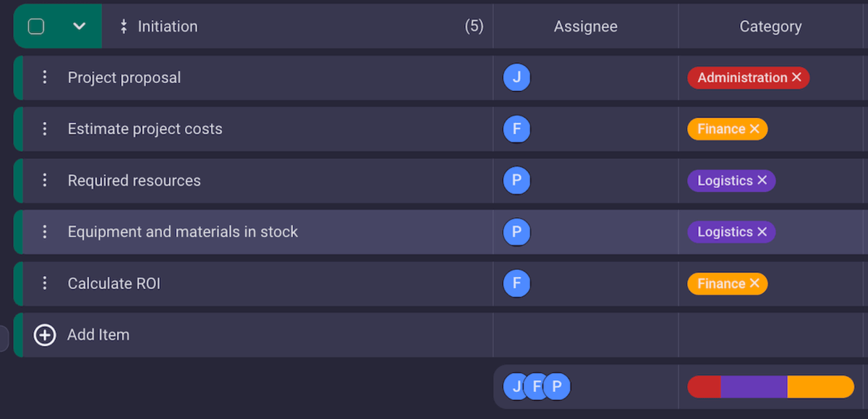
Task: Open the Equipment and materials in stock item
Action: tap(182, 232)
